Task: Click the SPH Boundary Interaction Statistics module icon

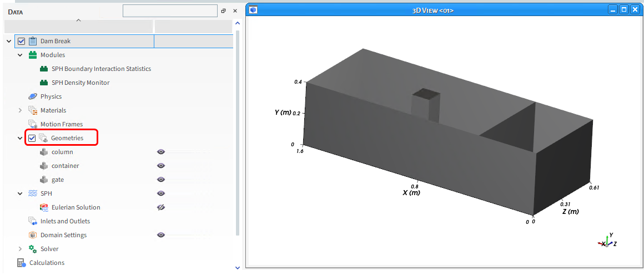Action: [x=44, y=69]
